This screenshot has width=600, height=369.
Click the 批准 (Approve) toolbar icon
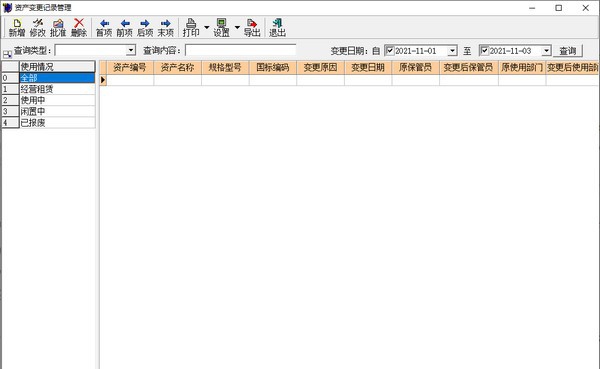coord(58,28)
